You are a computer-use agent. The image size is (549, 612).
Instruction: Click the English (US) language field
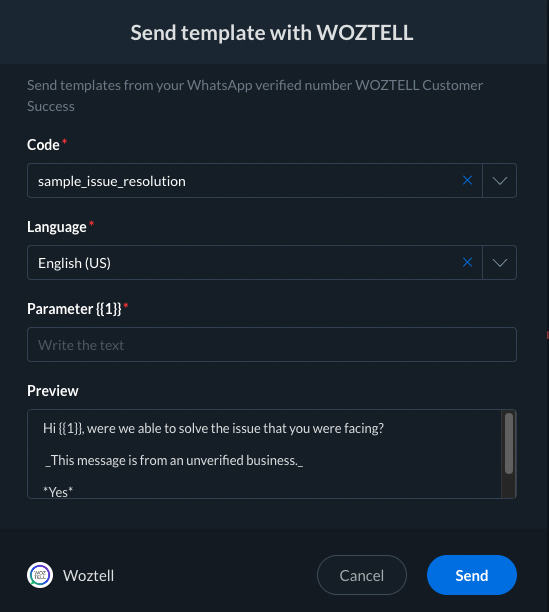254,263
